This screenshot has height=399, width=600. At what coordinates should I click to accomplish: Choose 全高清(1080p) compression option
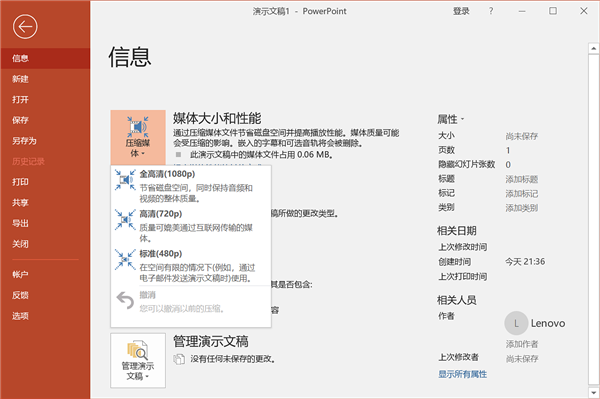191,186
